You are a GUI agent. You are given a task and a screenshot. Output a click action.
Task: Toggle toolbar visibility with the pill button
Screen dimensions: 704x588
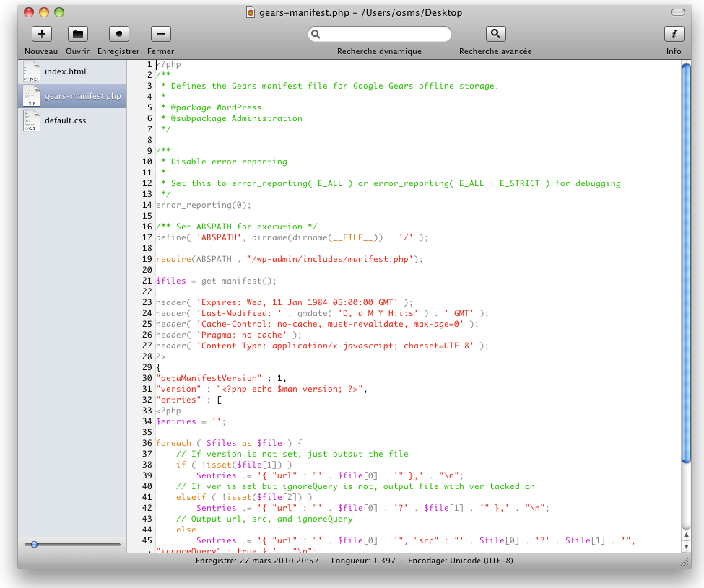[677, 12]
